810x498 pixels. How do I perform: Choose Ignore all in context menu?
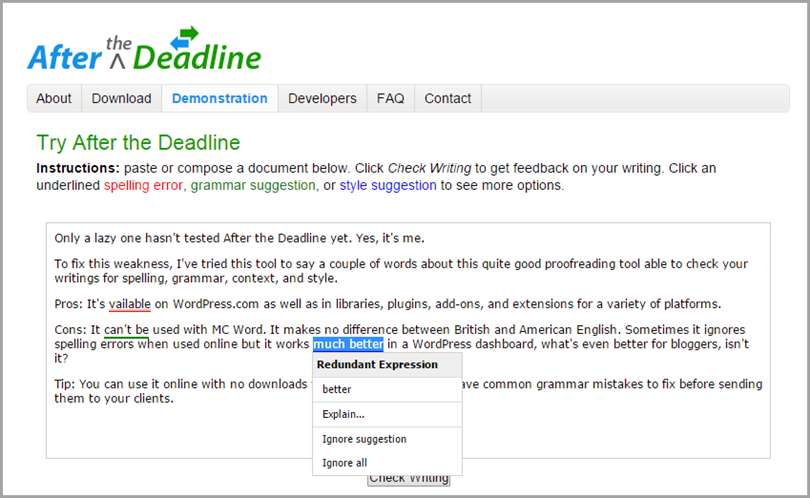[343, 463]
